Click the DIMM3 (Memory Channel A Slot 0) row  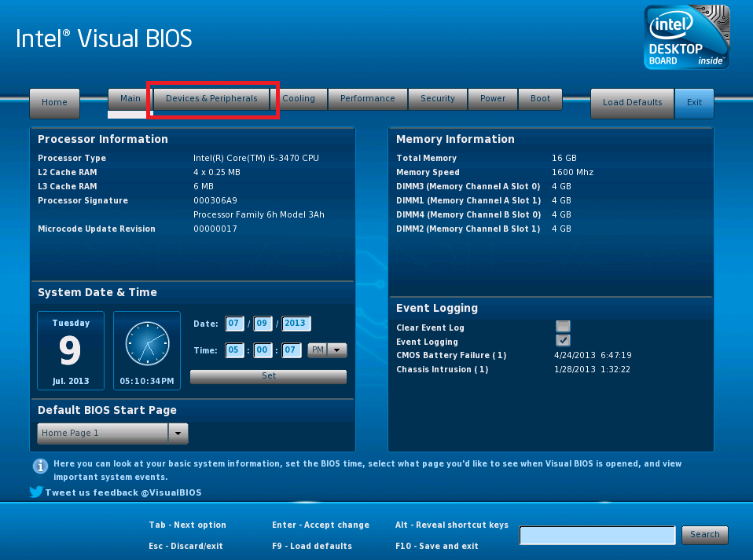pos(483,186)
